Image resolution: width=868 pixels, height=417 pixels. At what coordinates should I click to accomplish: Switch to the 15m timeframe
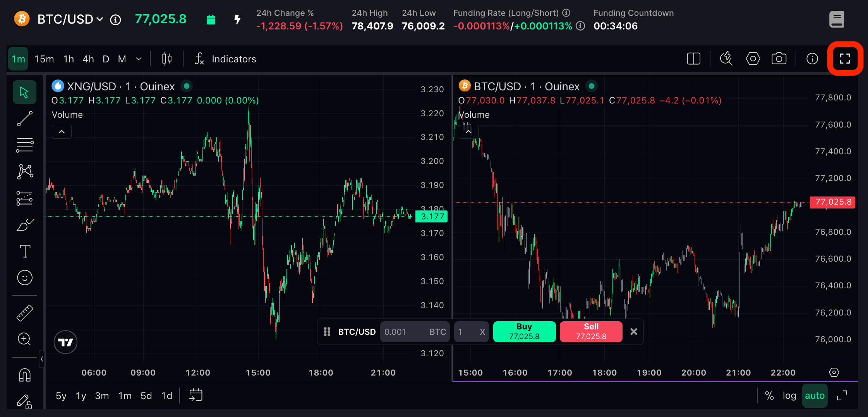44,59
